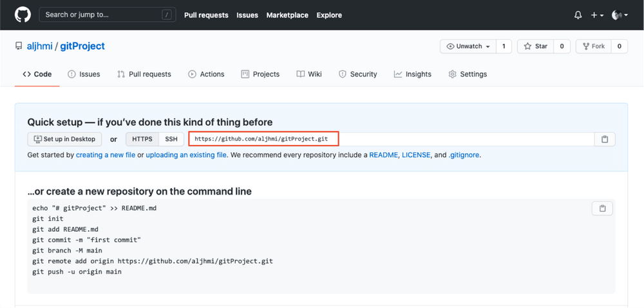The height and width of the screenshot is (308, 644).
Task: Open the Insights tab
Action: click(413, 74)
